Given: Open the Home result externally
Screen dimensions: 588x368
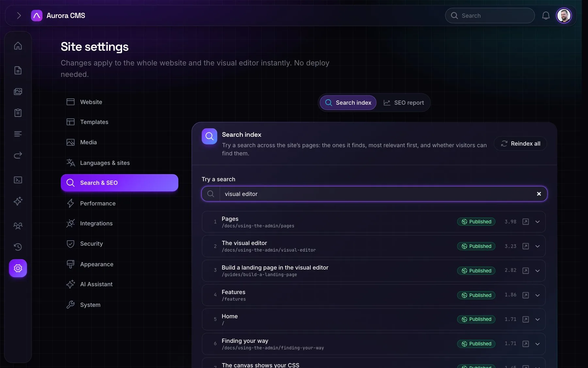Looking at the screenshot, I should pos(526,319).
